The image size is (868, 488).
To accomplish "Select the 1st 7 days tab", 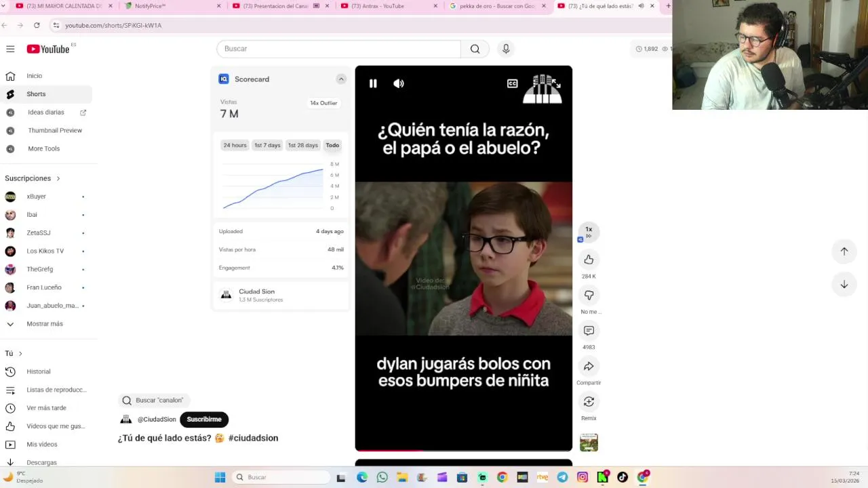I will coord(267,145).
